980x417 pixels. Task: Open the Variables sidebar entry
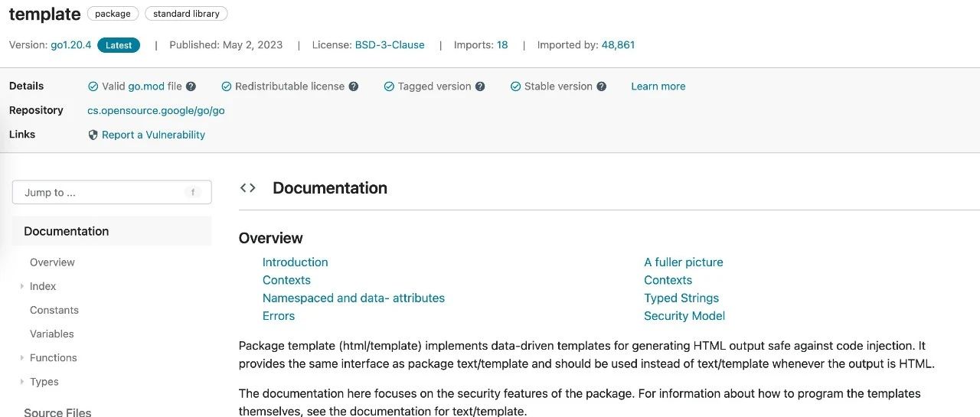pos(52,334)
